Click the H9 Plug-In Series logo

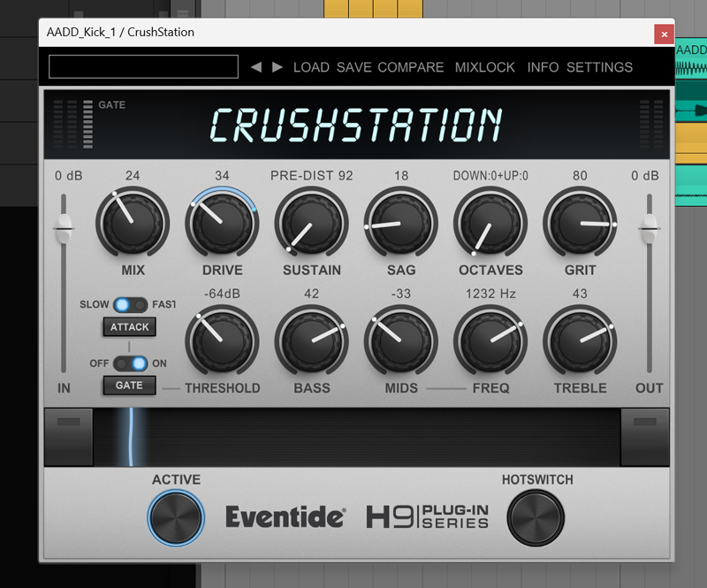(428, 517)
